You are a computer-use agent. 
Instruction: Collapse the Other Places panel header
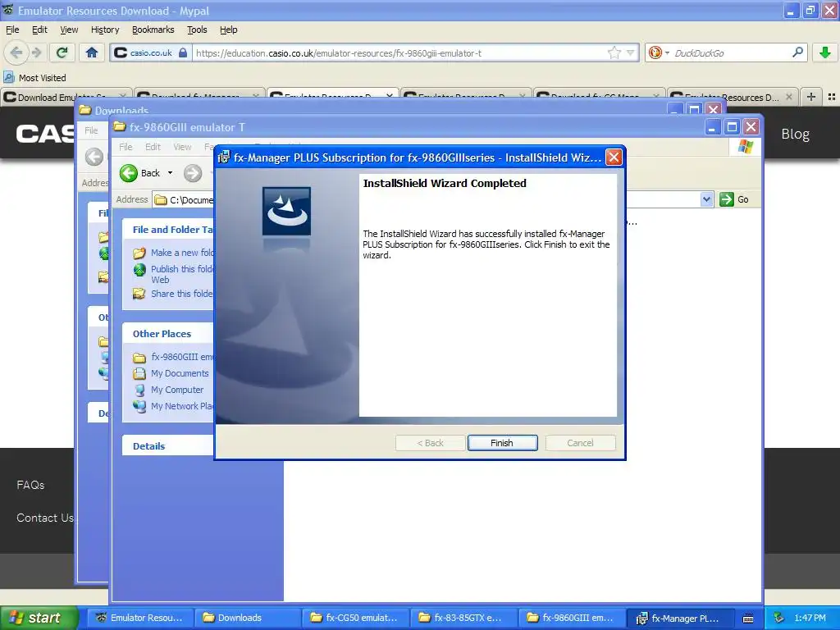pos(168,334)
